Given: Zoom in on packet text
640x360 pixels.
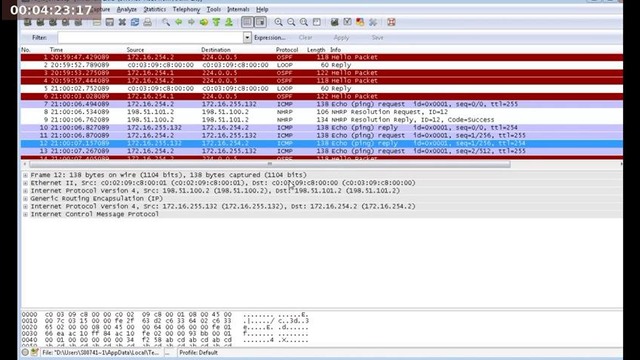Looking at the screenshot, I should click(278, 22).
